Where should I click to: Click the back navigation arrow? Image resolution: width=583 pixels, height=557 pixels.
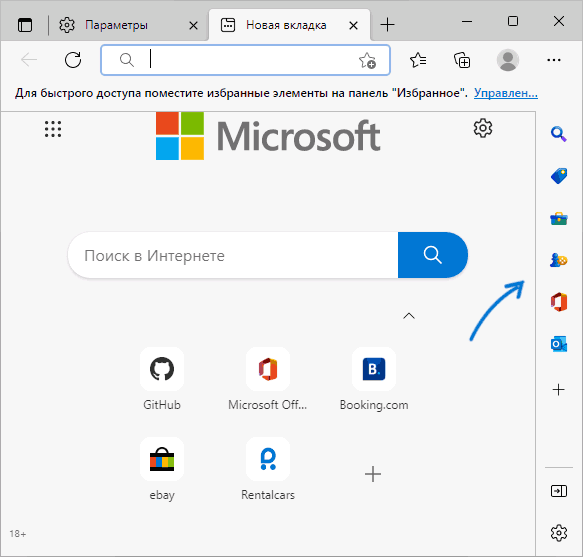point(29,60)
